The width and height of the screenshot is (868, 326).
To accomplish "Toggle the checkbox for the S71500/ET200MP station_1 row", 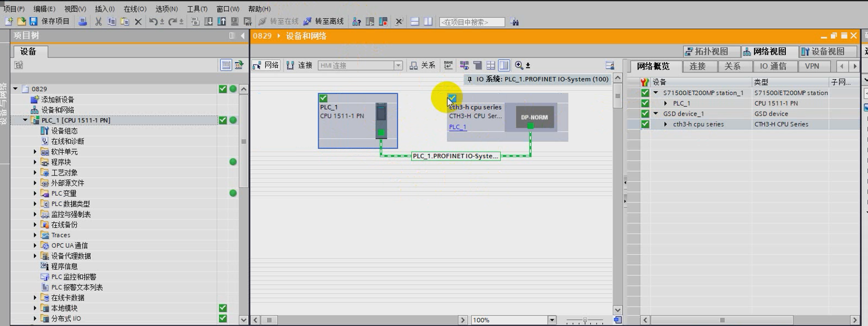I will coord(645,93).
